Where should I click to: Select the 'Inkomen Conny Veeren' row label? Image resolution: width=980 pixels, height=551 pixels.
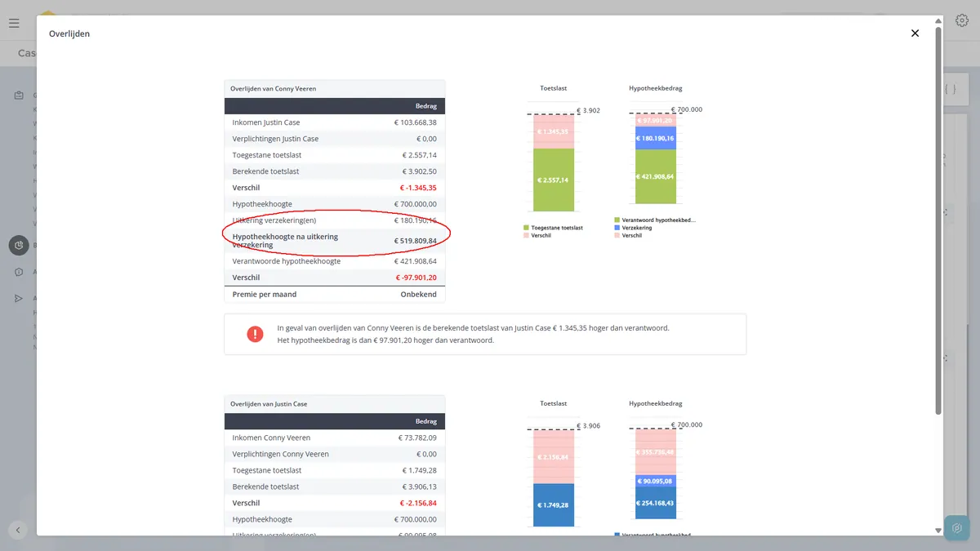pos(271,438)
